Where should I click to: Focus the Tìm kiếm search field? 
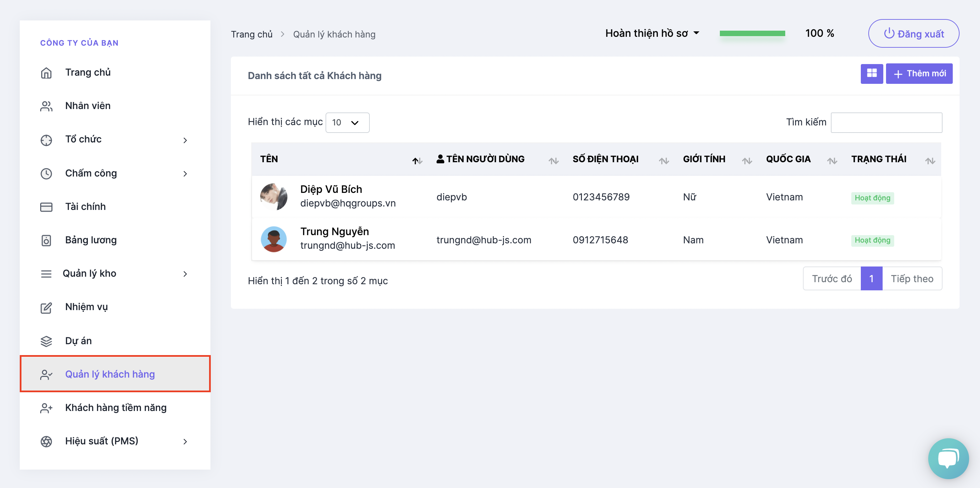tap(886, 122)
